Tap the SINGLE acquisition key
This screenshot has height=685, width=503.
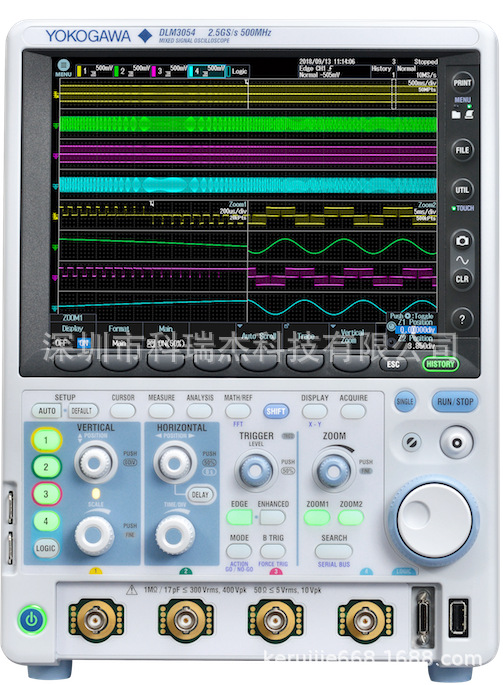tap(405, 401)
